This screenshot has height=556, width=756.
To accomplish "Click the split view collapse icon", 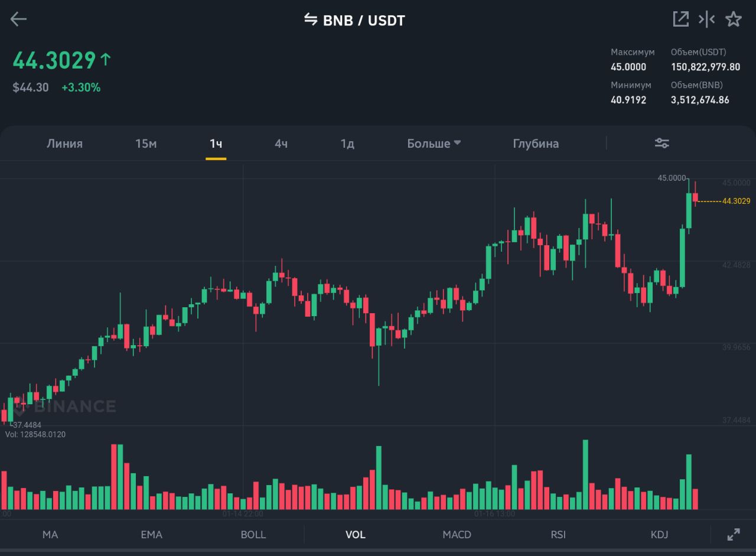I will coord(706,19).
